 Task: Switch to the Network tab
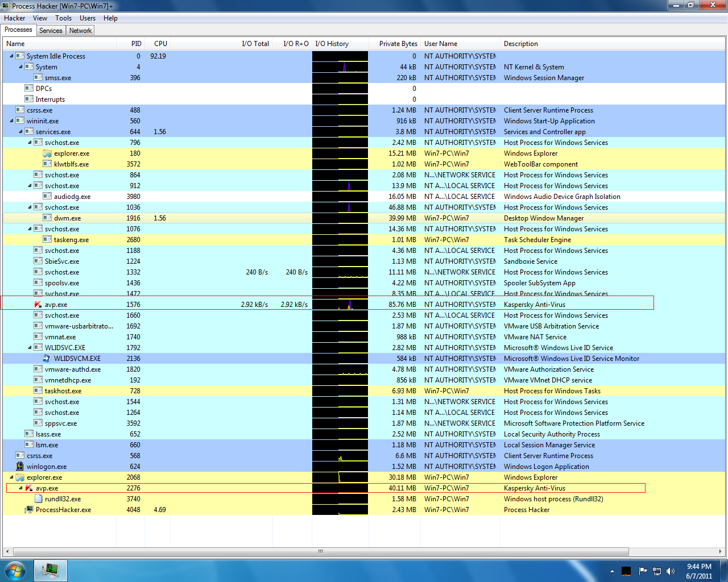80,31
